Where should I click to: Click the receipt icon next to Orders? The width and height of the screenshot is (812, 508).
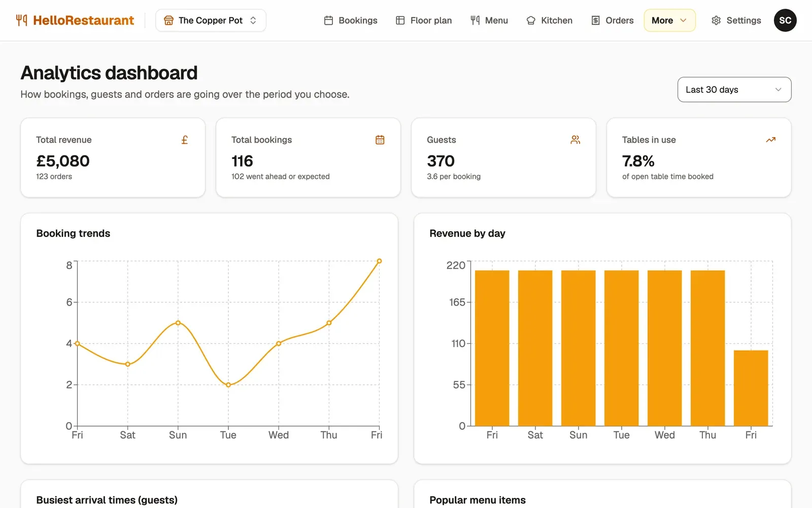pyautogui.click(x=596, y=20)
